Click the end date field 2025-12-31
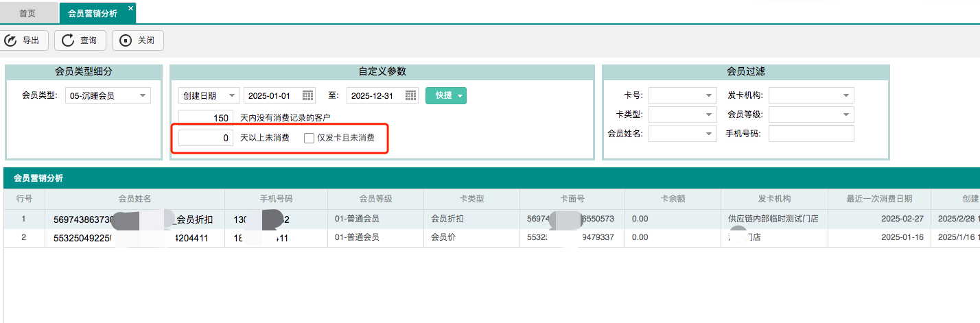 [x=375, y=96]
